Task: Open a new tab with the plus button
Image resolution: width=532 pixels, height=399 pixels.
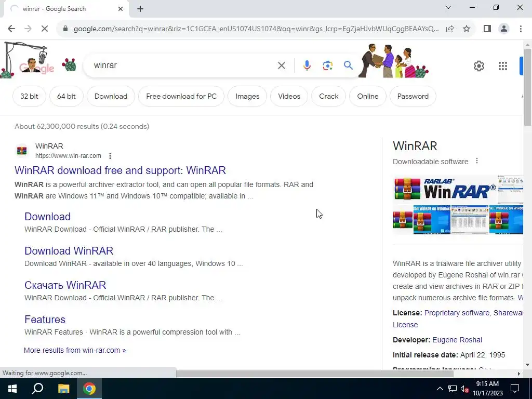Action: tap(140, 9)
